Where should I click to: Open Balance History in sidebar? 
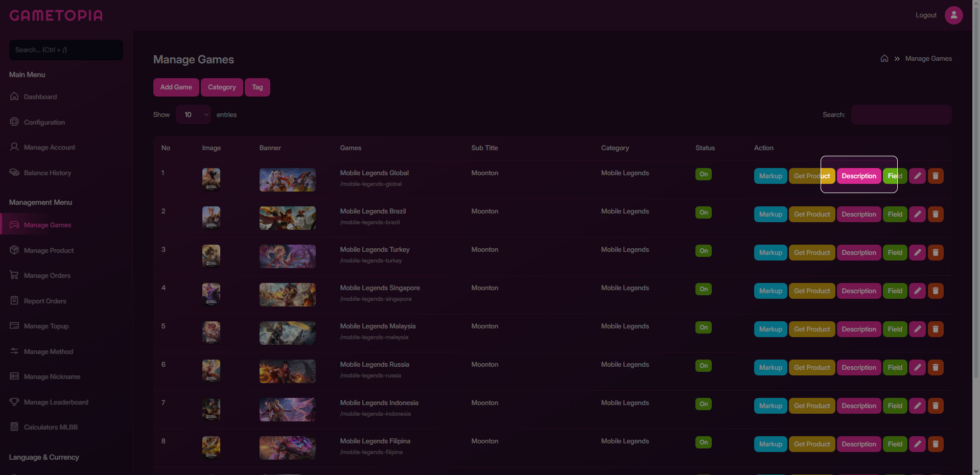click(x=48, y=173)
